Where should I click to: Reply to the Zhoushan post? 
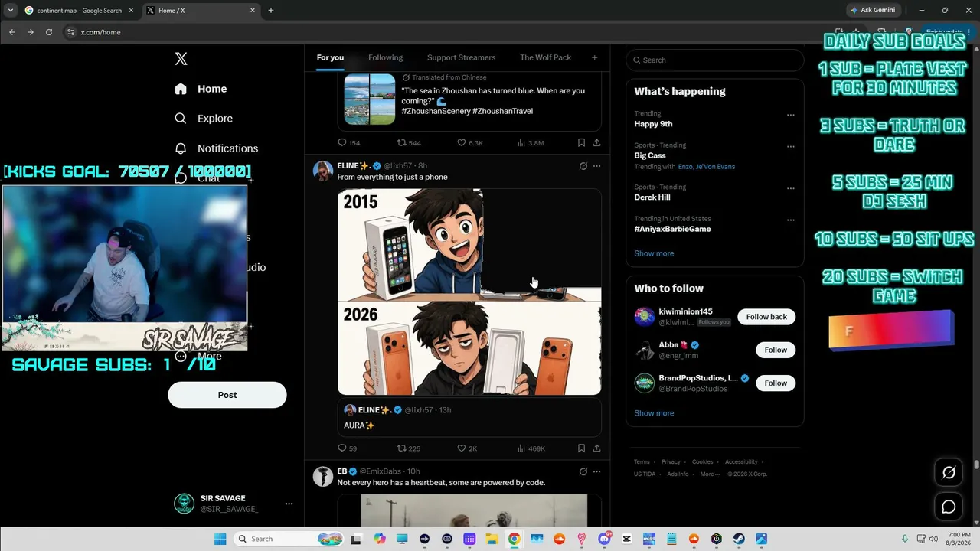348,142
